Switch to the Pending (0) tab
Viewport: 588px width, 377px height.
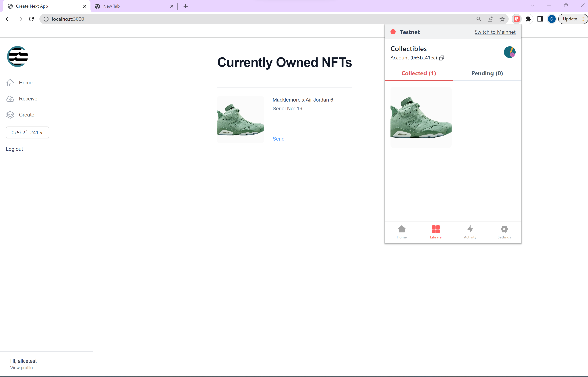click(x=487, y=73)
